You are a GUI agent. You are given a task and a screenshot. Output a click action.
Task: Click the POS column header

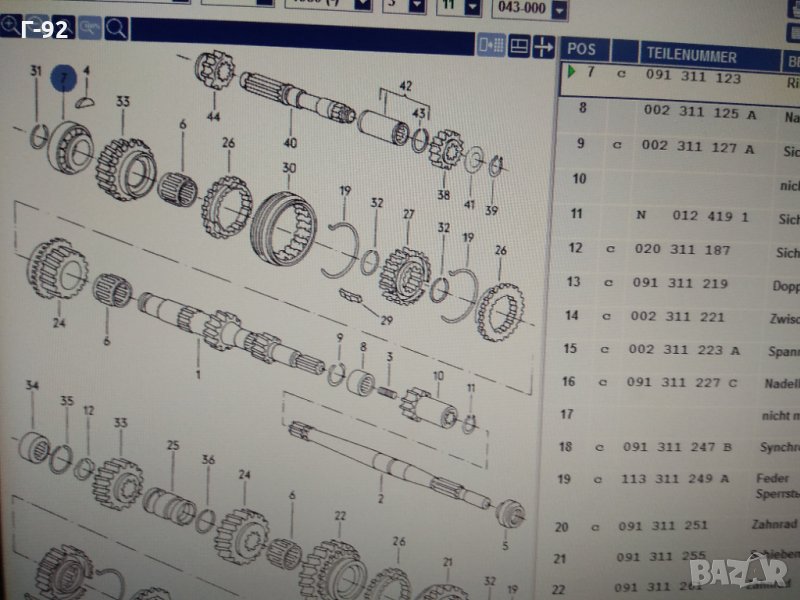click(x=581, y=49)
